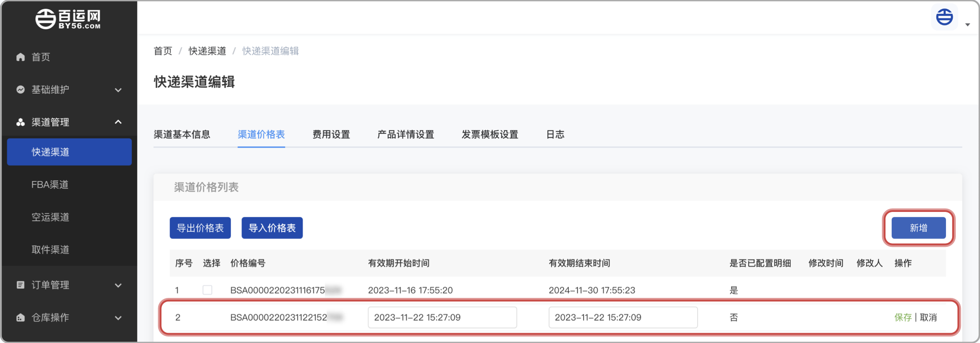Click the 订单管理 list icon
The width and height of the screenshot is (980, 343).
pos(20,285)
